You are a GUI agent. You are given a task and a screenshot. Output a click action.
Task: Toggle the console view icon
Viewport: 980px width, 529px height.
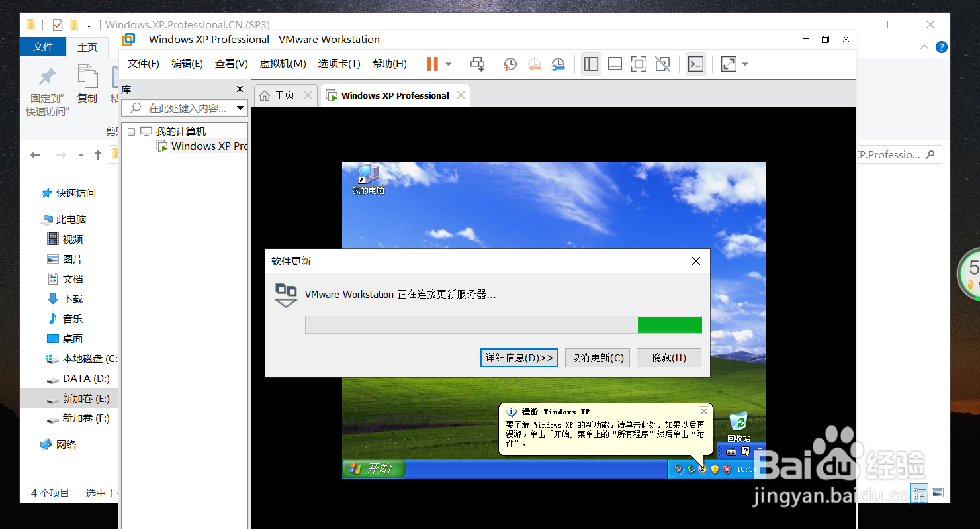pyautogui.click(x=695, y=64)
